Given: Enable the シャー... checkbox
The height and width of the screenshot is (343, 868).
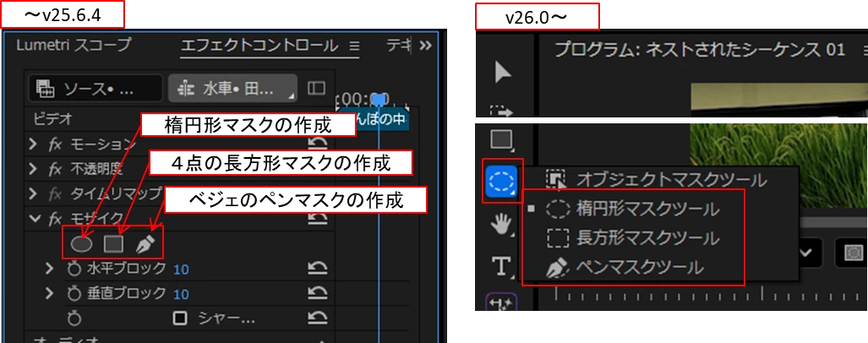Looking at the screenshot, I should [180, 318].
